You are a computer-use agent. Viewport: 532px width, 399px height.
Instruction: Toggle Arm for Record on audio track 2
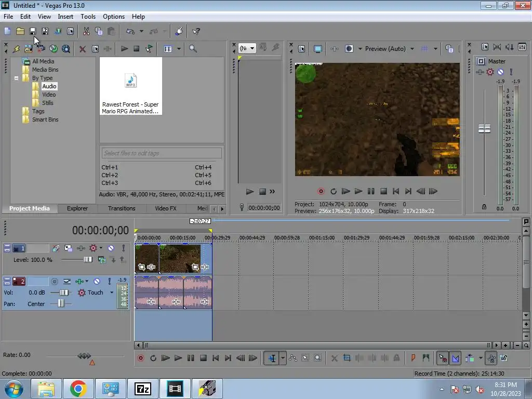[x=54, y=281]
